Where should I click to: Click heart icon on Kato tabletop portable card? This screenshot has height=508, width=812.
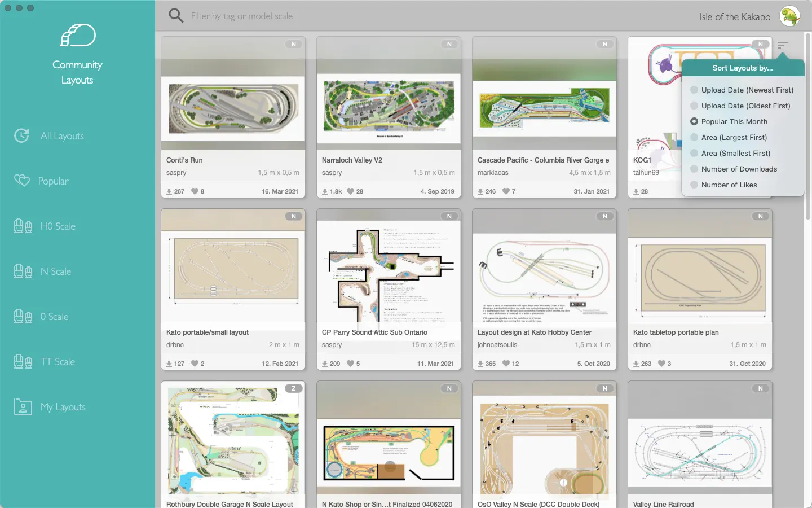tap(661, 364)
